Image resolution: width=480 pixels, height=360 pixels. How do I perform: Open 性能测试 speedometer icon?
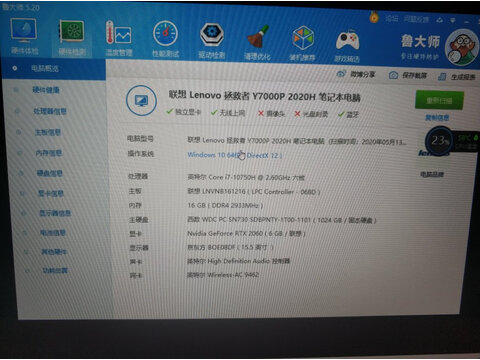(x=165, y=39)
